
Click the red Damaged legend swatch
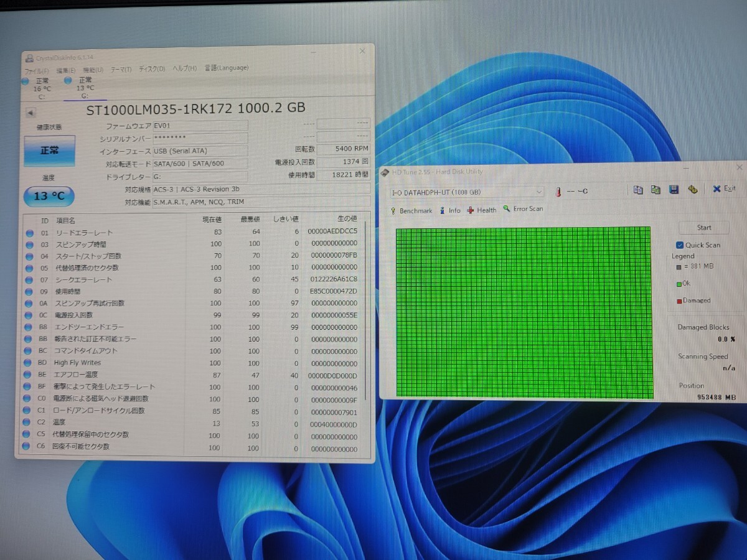(x=679, y=301)
